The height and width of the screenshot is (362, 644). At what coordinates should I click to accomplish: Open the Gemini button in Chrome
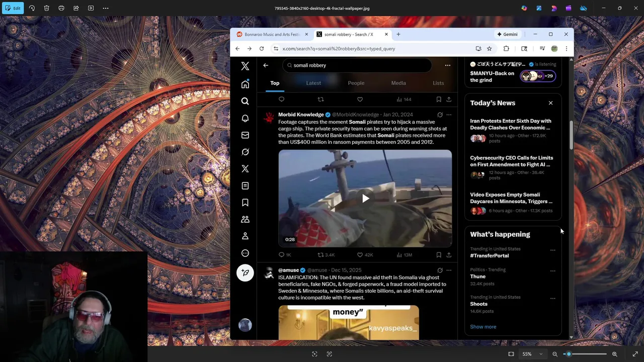tap(507, 34)
